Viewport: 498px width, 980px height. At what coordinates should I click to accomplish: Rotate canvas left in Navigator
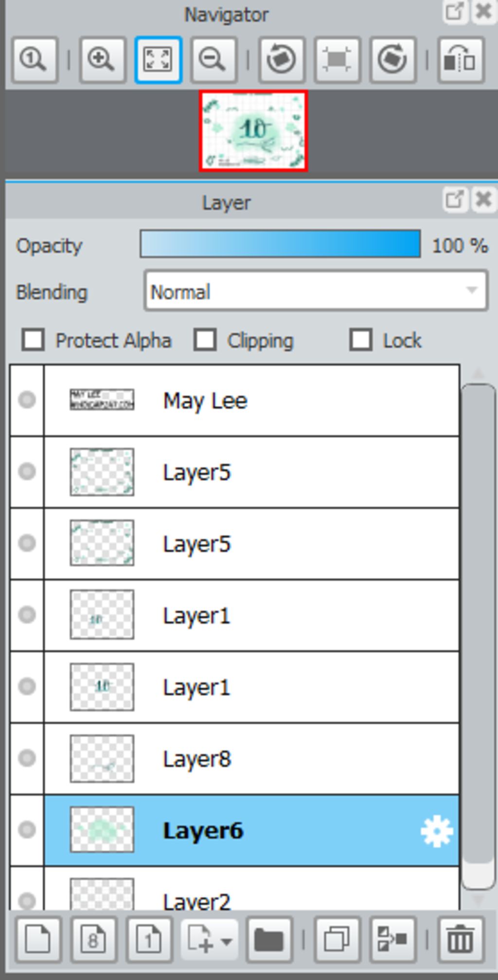point(282,60)
